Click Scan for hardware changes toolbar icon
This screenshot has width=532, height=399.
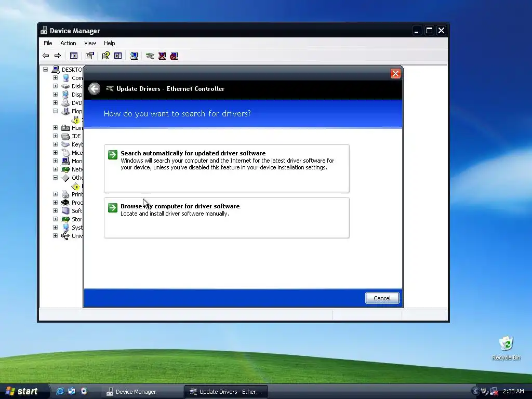tap(134, 56)
